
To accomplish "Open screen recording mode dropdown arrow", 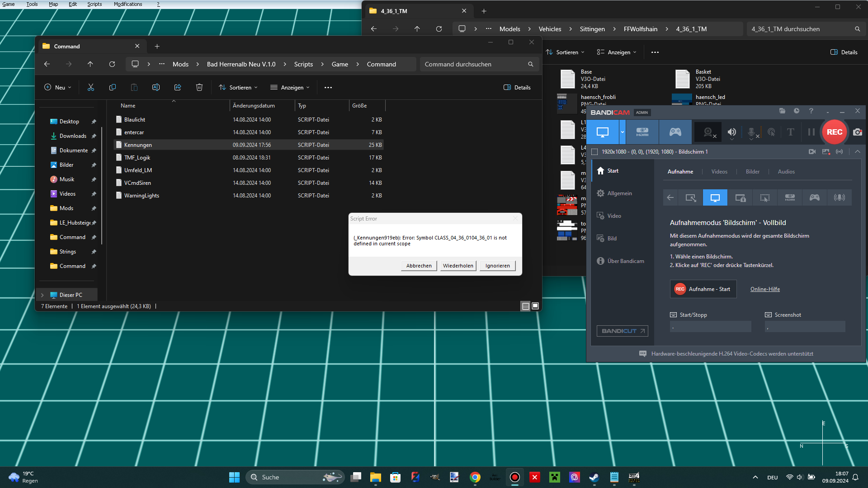I will tap(622, 132).
